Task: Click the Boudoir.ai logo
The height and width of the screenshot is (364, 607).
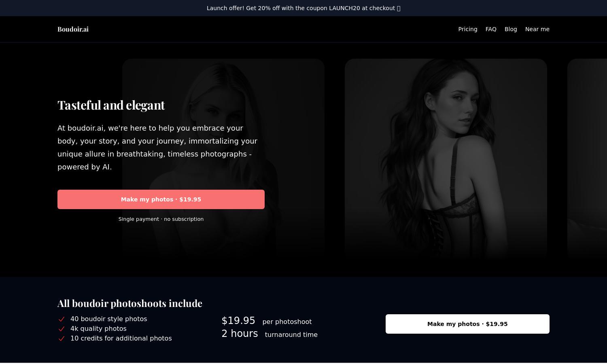Action: pyautogui.click(x=73, y=29)
